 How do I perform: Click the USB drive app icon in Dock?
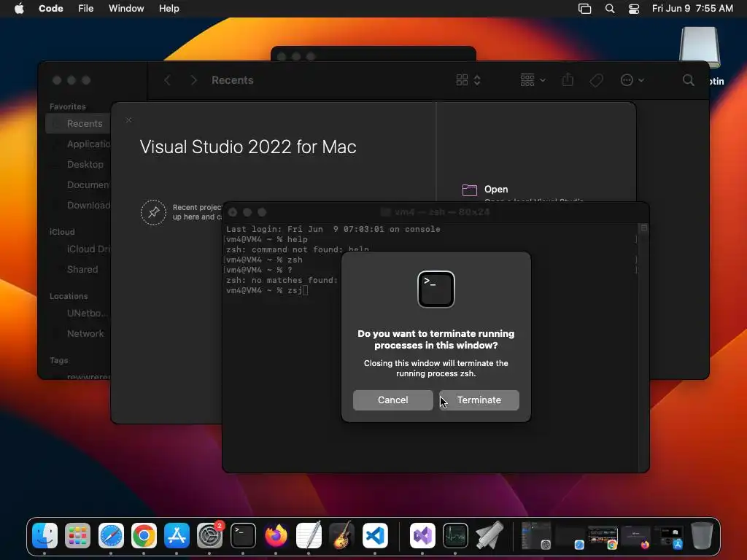pos(489,536)
